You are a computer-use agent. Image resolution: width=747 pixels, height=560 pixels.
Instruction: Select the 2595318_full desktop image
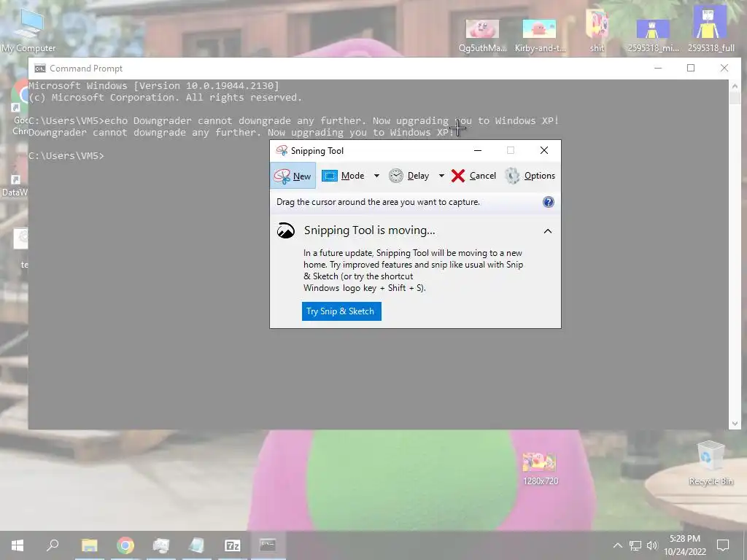coord(711,30)
